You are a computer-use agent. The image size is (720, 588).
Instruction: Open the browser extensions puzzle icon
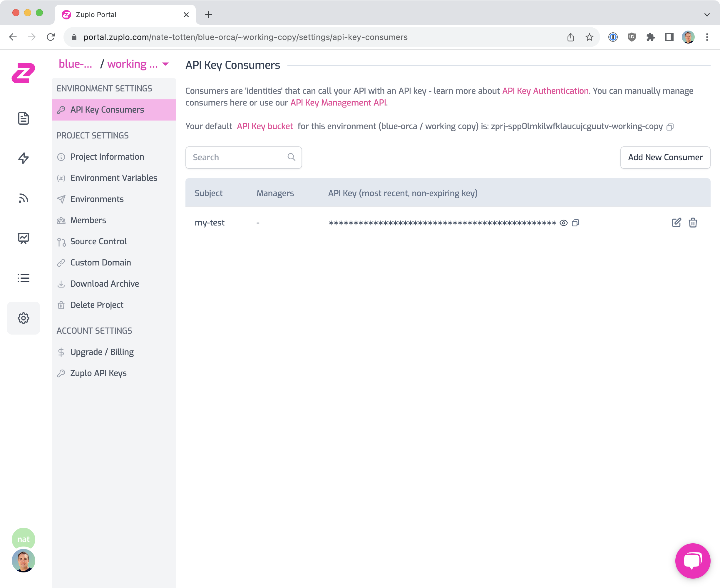pyautogui.click(x=650, y=37)
